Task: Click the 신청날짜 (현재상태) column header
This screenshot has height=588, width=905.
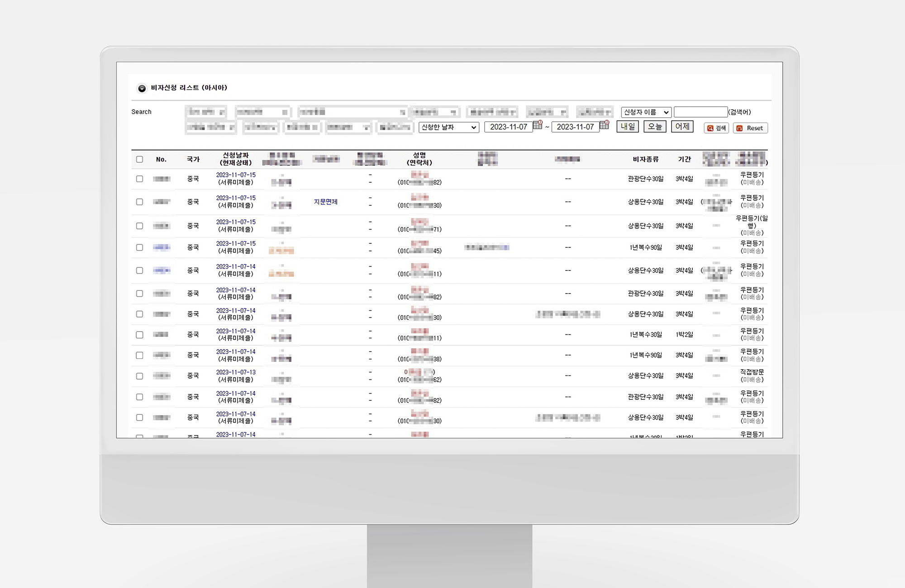Action: [236, 159]
